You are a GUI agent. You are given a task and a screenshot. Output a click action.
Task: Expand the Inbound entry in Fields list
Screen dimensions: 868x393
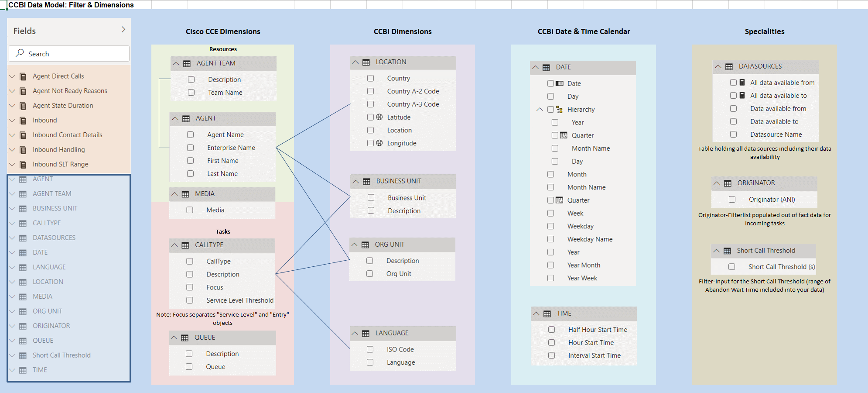(x=12, y=121)
